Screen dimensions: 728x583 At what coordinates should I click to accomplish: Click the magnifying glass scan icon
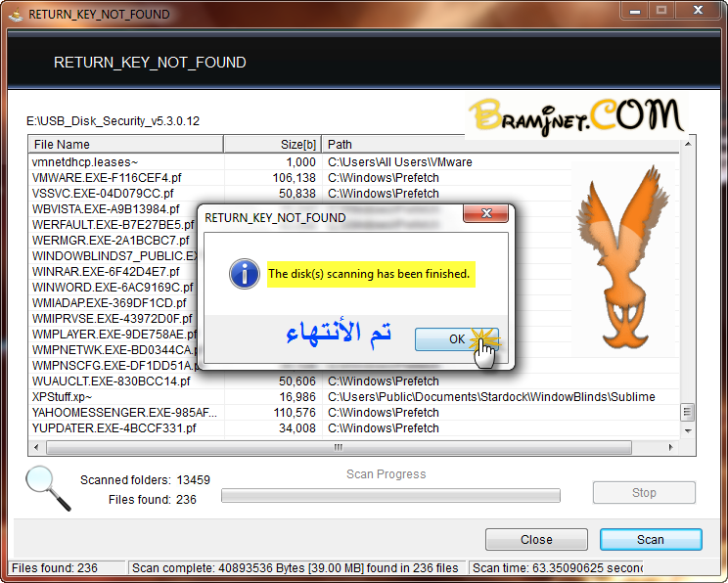click(x=48, y=488)
